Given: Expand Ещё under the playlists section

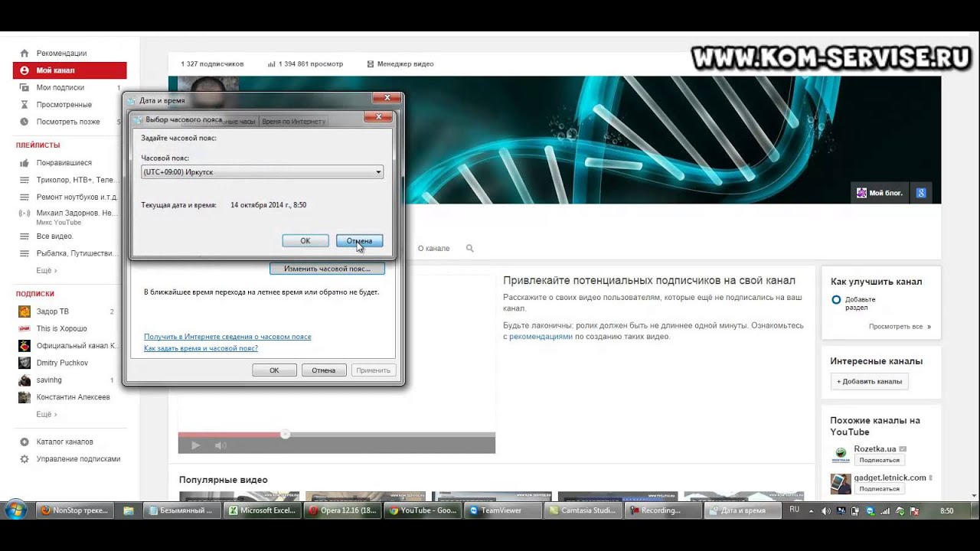Looking at the screenshot, I should pos(47,270).
